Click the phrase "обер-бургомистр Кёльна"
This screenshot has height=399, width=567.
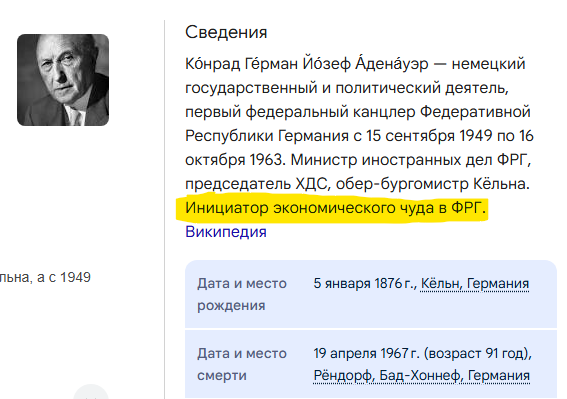[431, 184]
